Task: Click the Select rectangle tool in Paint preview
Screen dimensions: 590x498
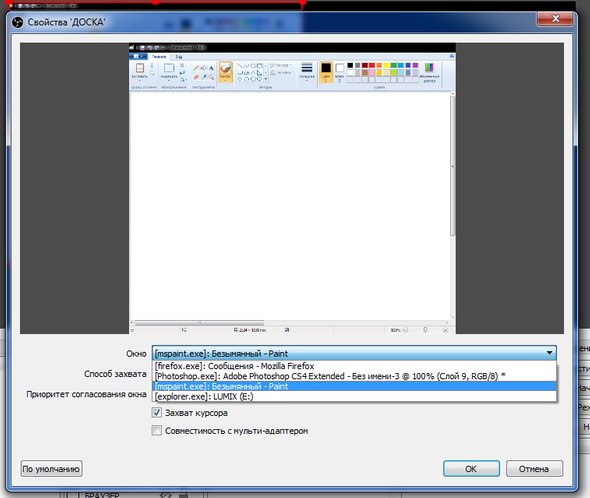Action: [169, 69]
